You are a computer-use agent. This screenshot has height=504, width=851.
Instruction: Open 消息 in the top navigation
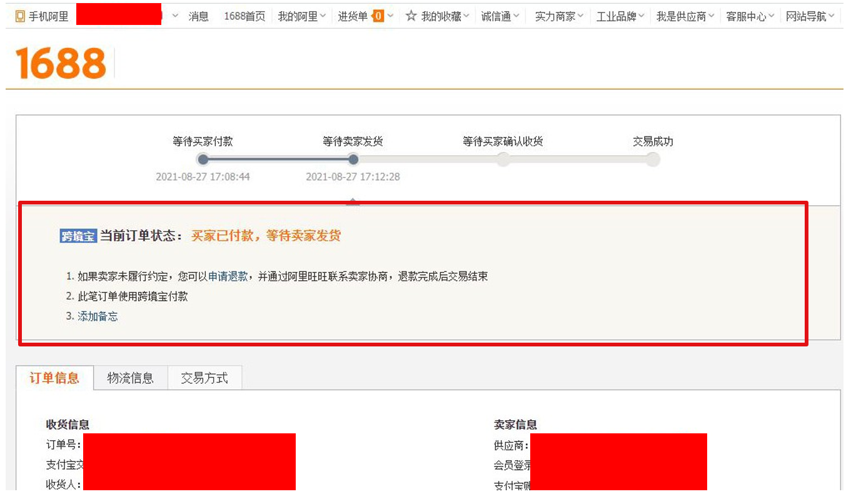click(199, 17)
